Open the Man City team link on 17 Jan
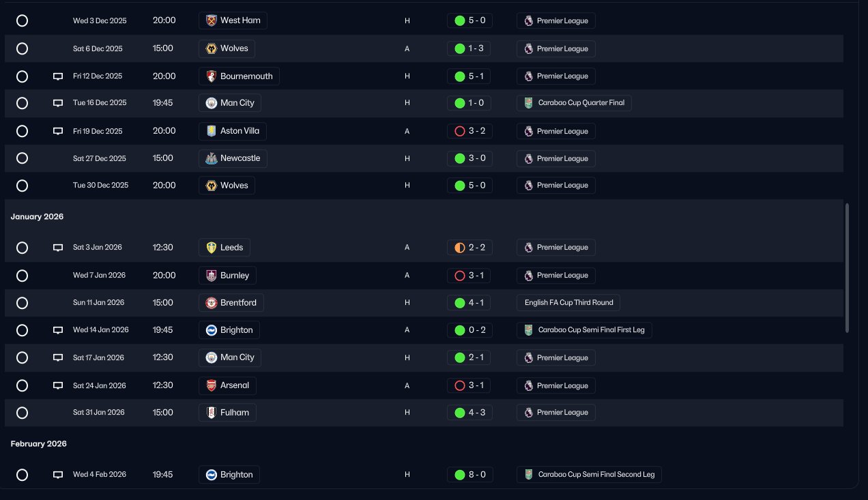This screenshot has width=868, height=500. click(230, 357)
